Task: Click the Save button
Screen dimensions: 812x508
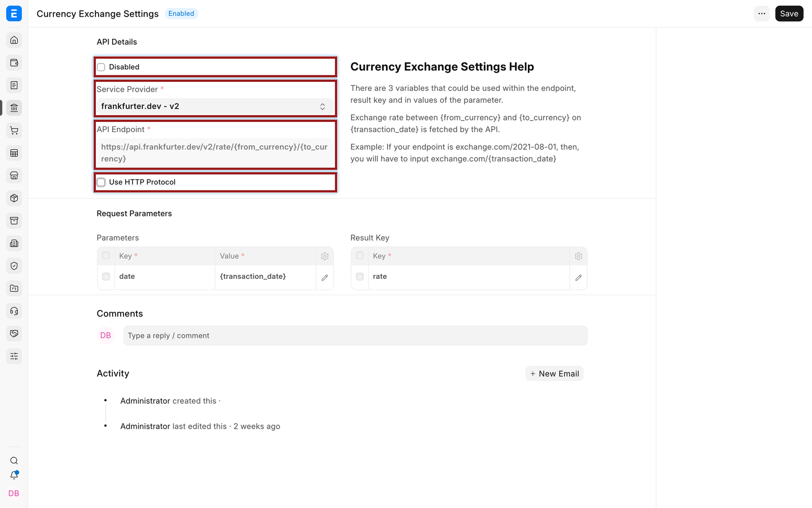Action: [789, 14]
